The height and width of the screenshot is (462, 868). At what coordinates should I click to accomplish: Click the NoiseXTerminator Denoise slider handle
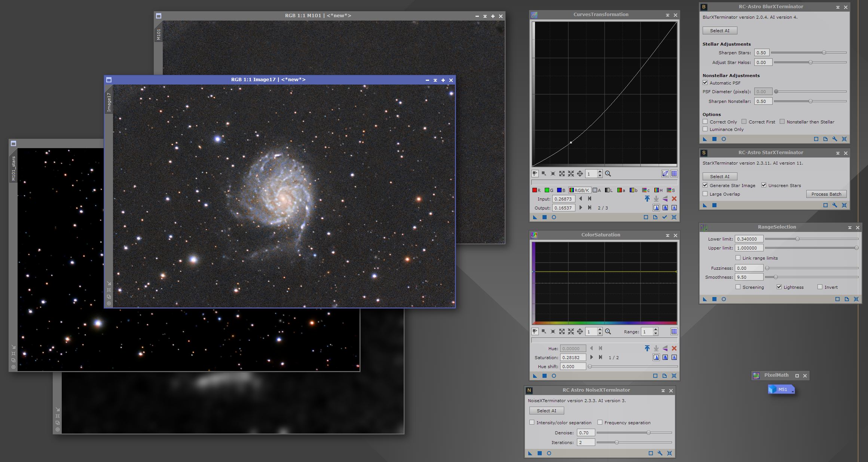pyautogui.click(x=648, y=433)
